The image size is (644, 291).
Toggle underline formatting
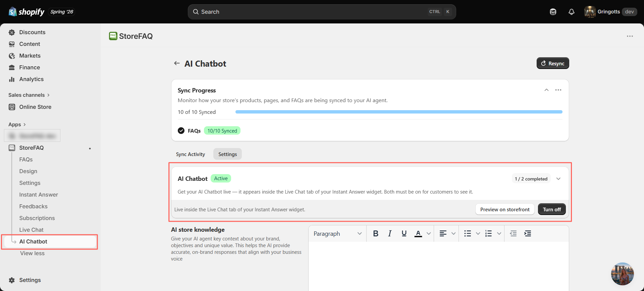pos(404,233)
